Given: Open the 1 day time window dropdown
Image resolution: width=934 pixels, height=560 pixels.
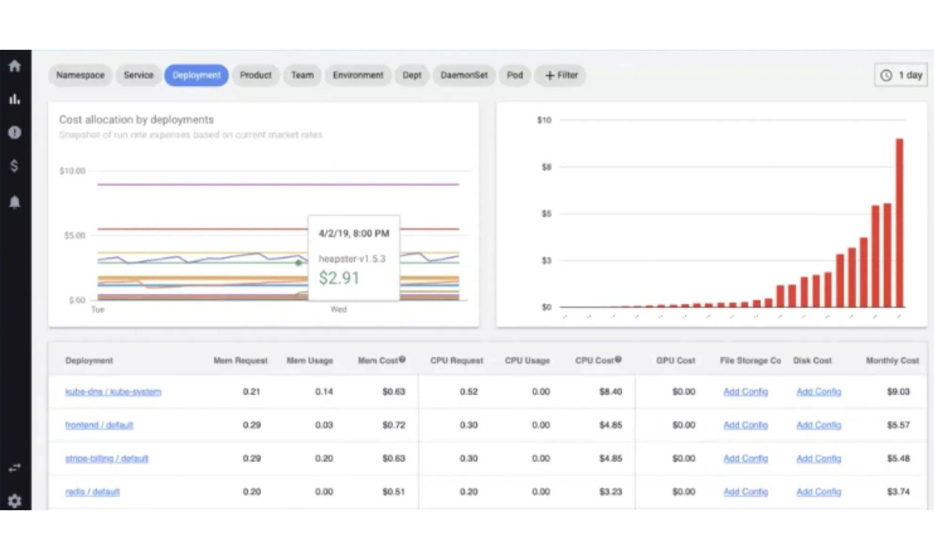Looking at the screenshot, I should click(x=901, y=75).
